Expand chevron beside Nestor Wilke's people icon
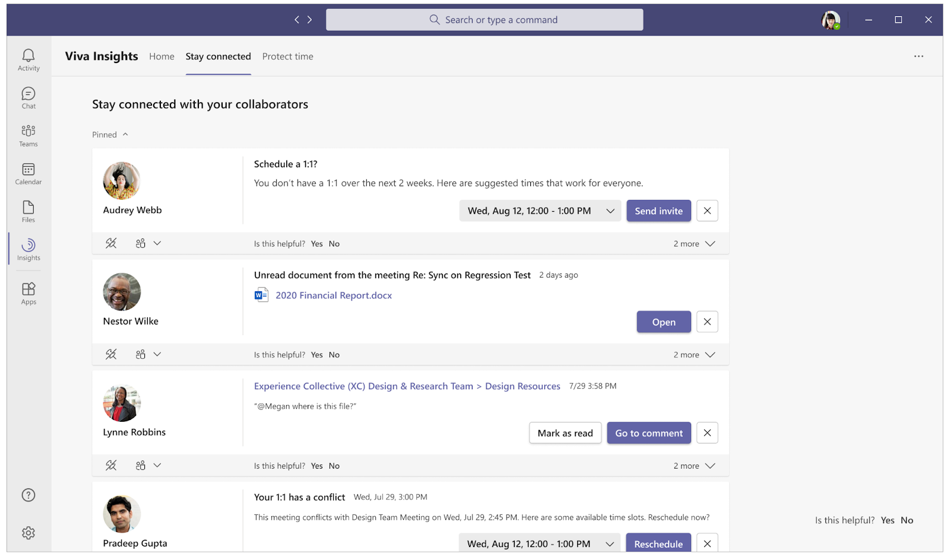This screenshot has width=950, height=560. tap(157, 354)
